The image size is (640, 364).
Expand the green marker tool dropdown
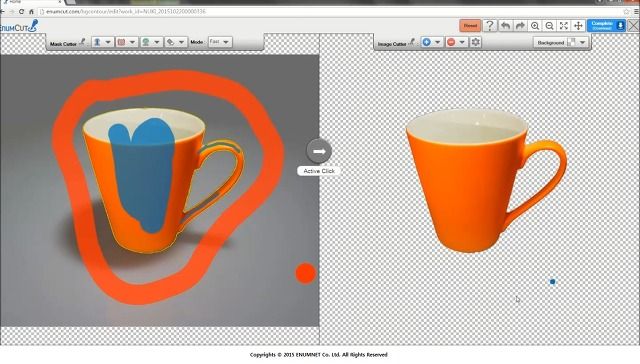(x=157, y=42)
